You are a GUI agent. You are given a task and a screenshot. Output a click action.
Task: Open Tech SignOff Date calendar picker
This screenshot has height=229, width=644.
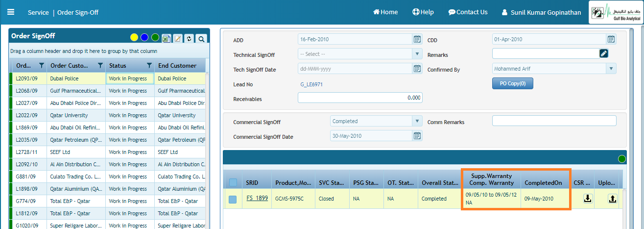417,69
